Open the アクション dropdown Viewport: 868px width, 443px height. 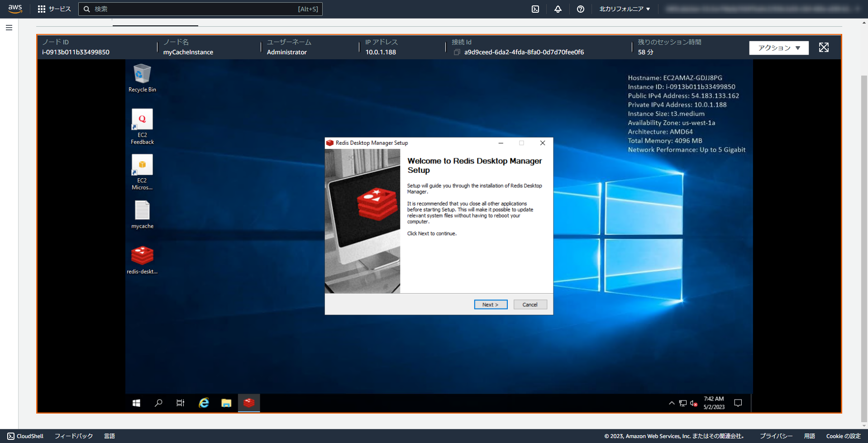click(x=778, y=48)
